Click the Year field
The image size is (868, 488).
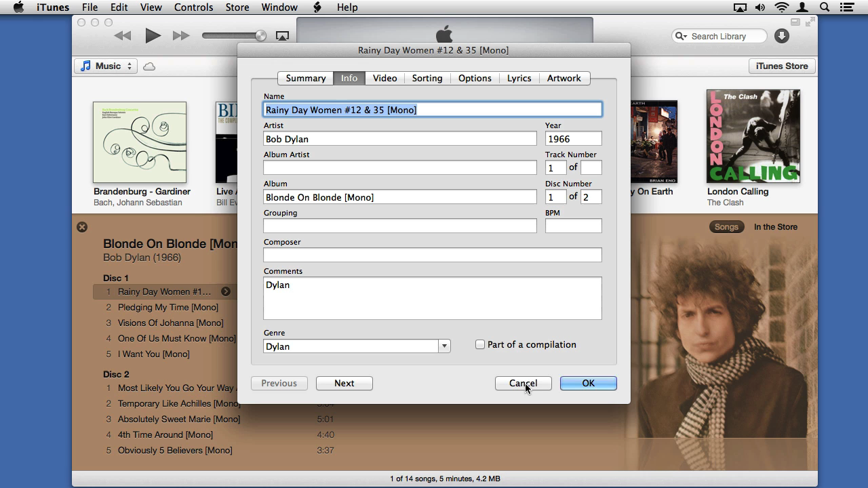[x=574, y=139]
